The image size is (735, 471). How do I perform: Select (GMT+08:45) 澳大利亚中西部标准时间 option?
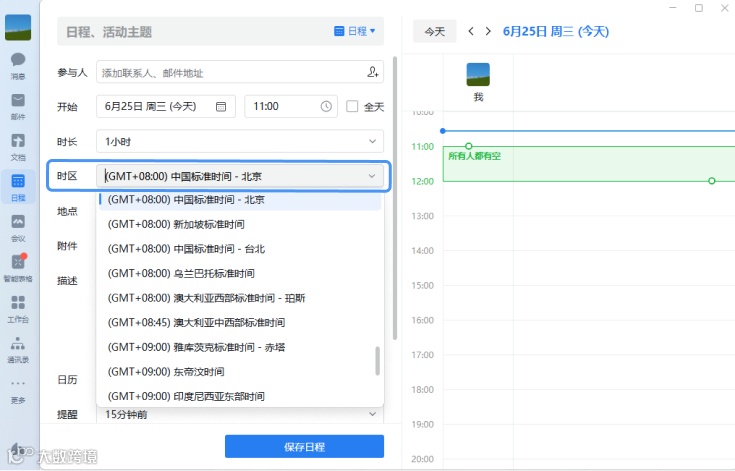(x=240, y=322)
